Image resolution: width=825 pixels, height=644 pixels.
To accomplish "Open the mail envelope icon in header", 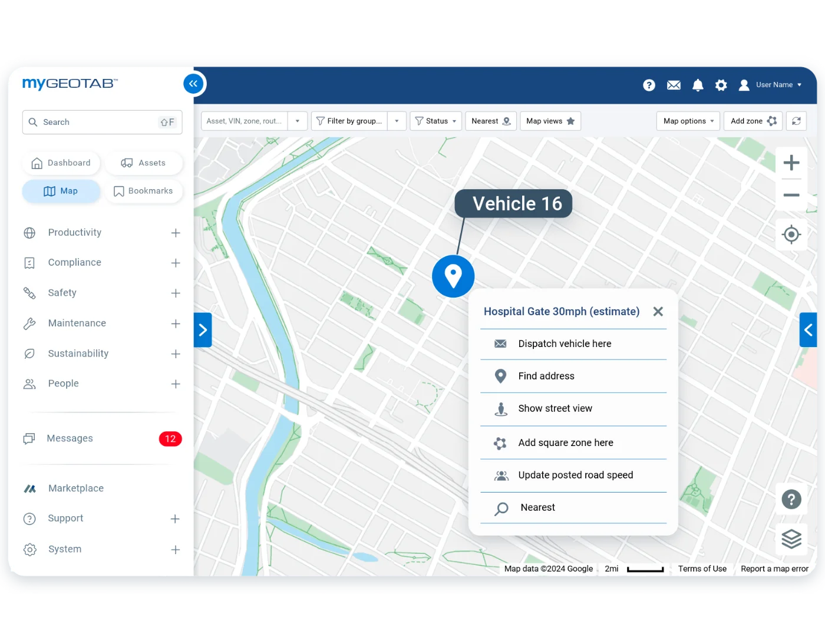I will point(674,85).
